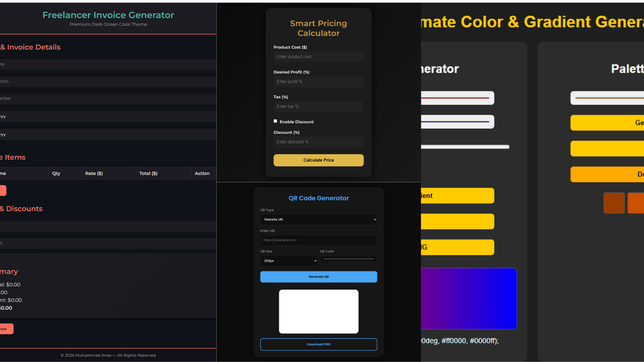Click the Premium Dark Ocean Coral Theme subtitle
This screenshot has width=644, height=362.
[108, 24]
